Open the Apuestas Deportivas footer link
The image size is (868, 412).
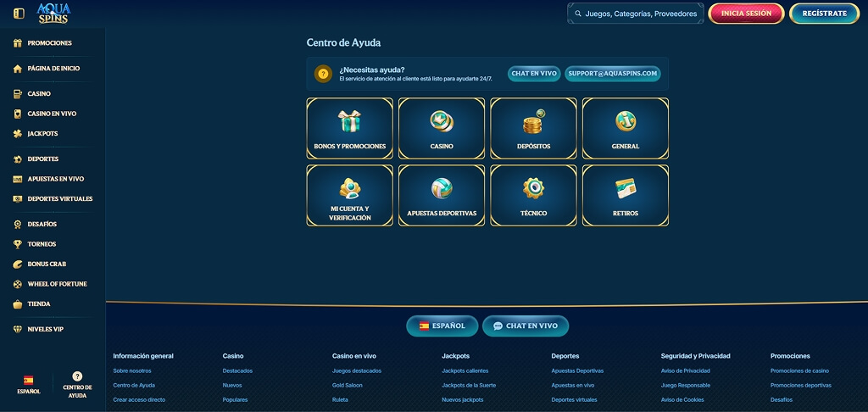[x=577, y=371]
